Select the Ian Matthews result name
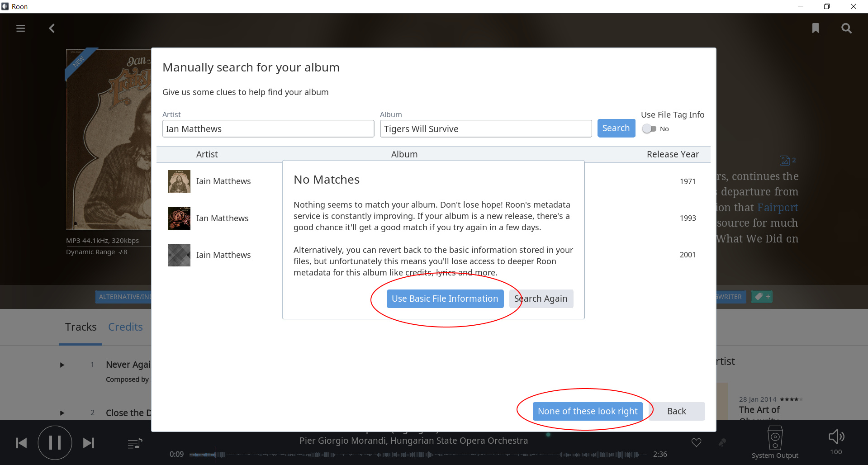 pyautogui.click(x=222, y=218)
